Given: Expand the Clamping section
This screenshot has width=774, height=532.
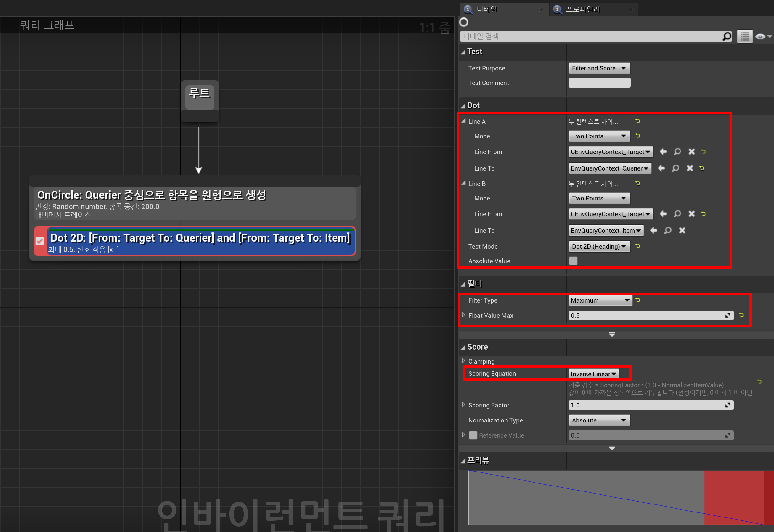Looking at the screenshot, I should [x=463, y=361].
